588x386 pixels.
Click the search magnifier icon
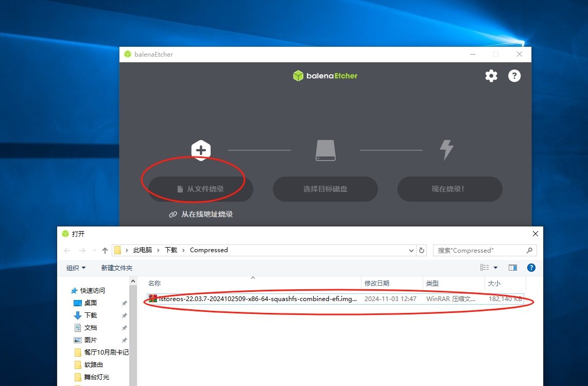click(529, 250)
